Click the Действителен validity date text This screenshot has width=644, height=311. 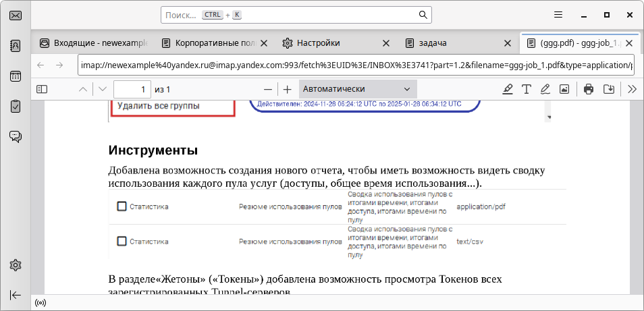coord(358,104)
